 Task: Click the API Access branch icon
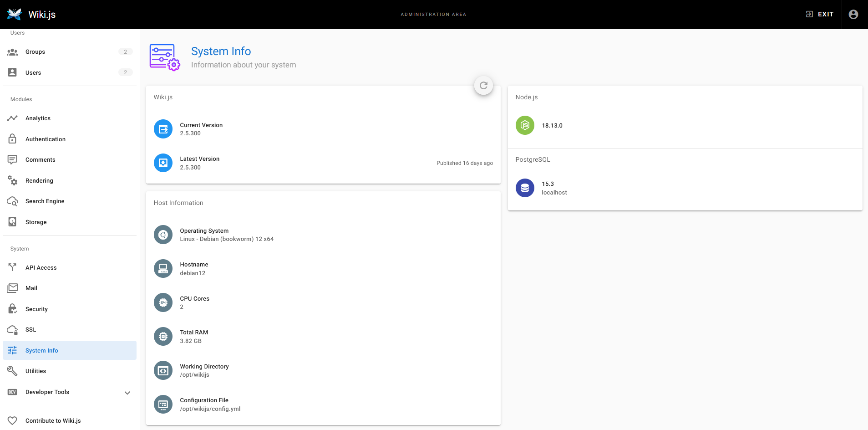click(x=12, y=267)
